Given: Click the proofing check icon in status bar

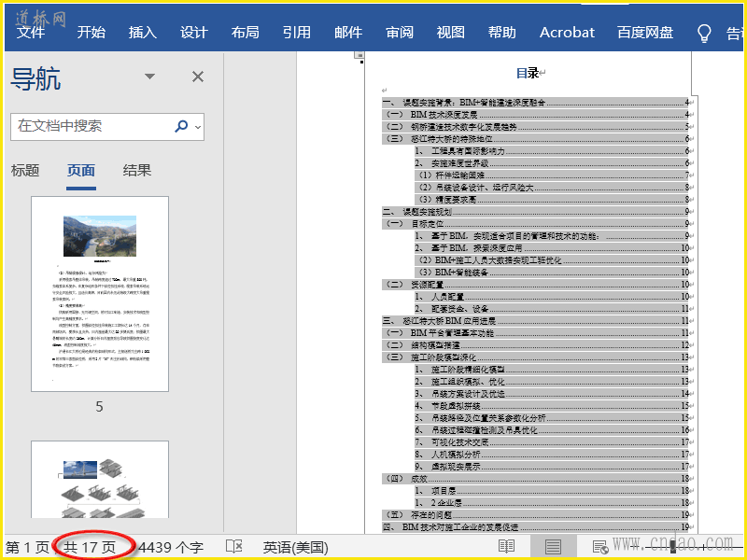Looking at the screenshot, I should pyautogui.click(x=234, y=546).
